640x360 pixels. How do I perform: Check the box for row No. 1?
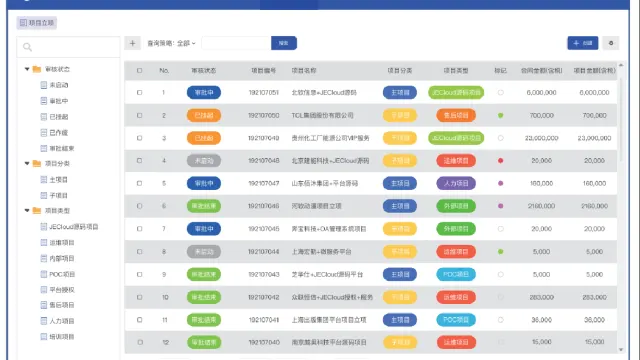tap(140, 93)
